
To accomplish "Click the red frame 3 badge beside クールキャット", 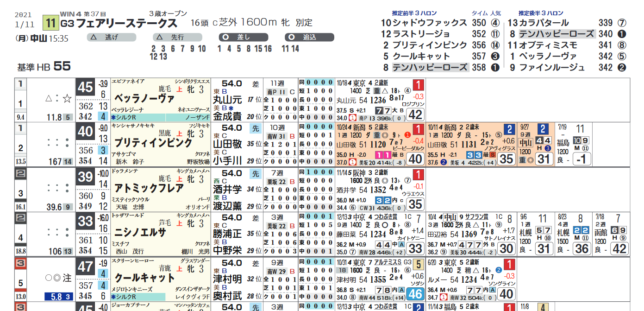I will [x=21, y=264].
